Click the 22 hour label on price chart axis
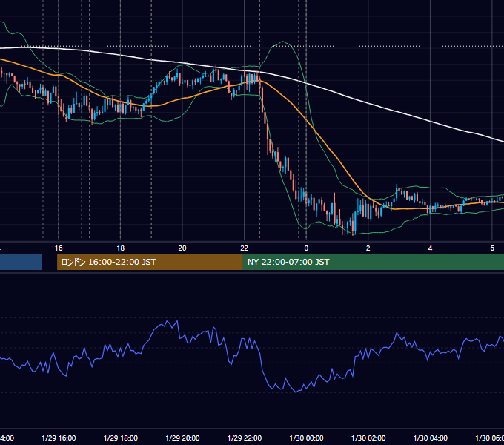This screenshot has width=504, height=445. pyautogui.click(x=245, y=248)
